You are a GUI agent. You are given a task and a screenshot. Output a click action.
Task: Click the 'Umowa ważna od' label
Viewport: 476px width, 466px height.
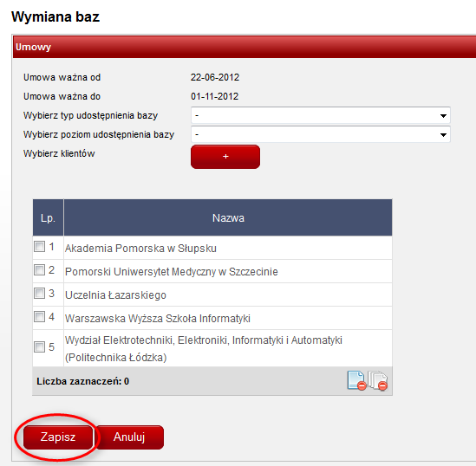(62, 77)
